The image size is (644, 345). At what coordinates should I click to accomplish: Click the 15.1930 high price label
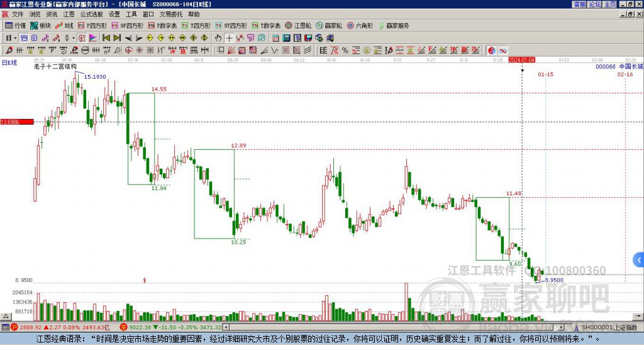(95, 77)
